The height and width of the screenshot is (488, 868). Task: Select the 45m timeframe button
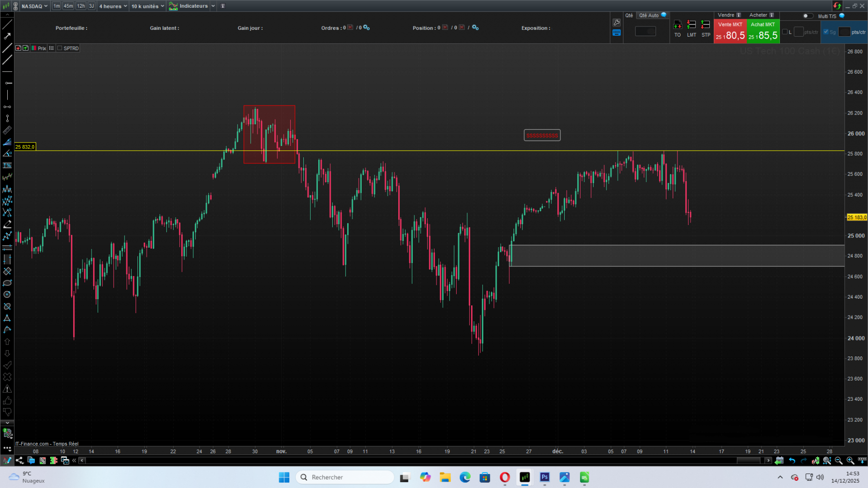68,6
